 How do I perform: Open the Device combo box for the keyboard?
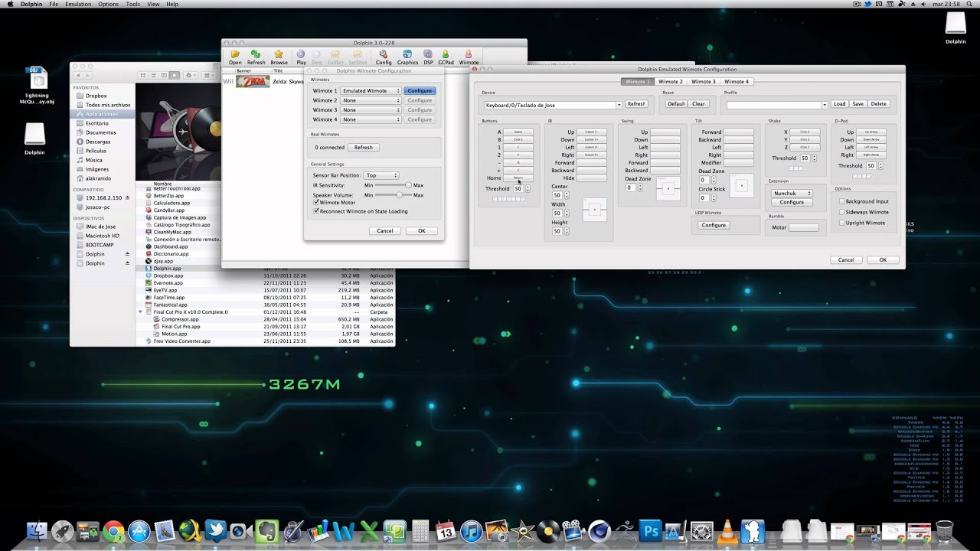(x=553, y=105)
